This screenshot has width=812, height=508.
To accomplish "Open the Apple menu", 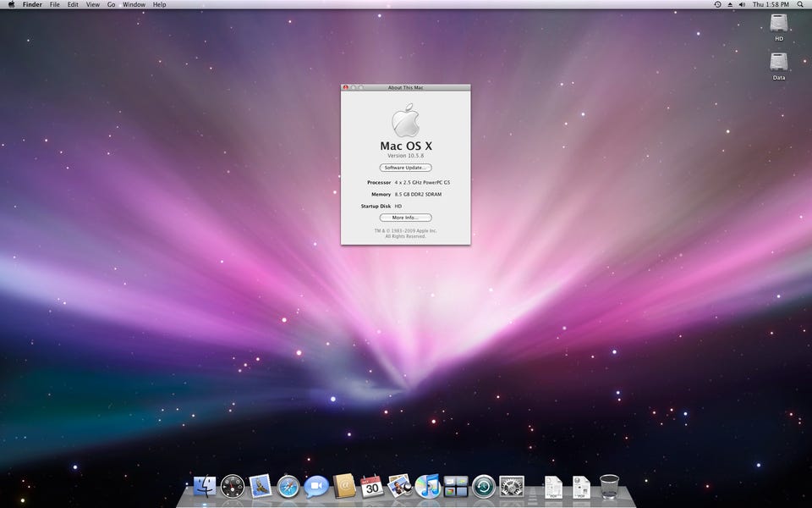I will coord(11,5).
